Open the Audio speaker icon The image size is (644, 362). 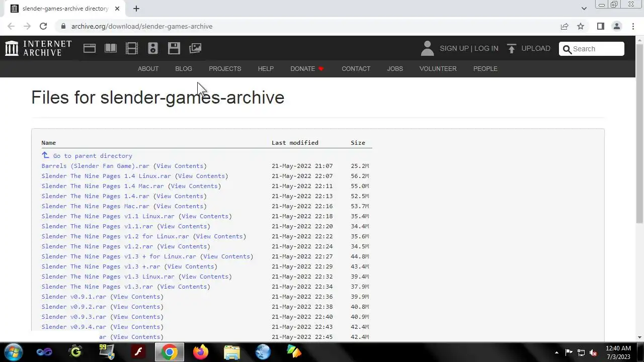153,48
